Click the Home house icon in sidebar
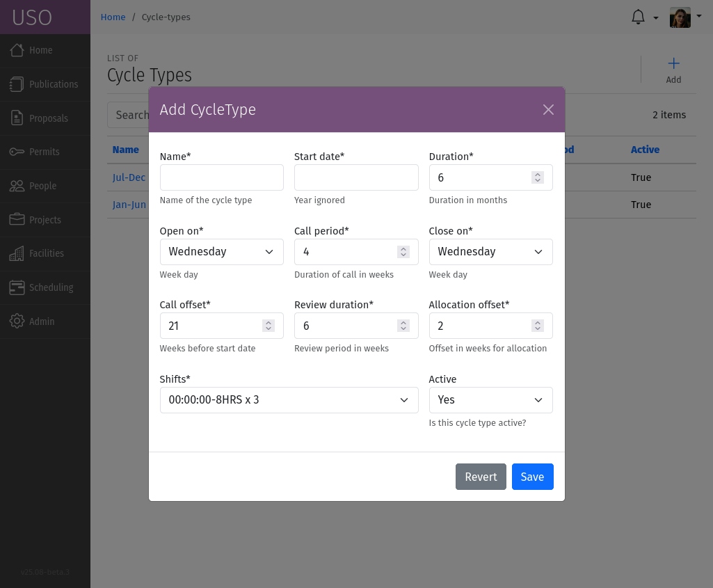Image resolution: width=713 pixels, height=588 pixels. coord(17,50)
